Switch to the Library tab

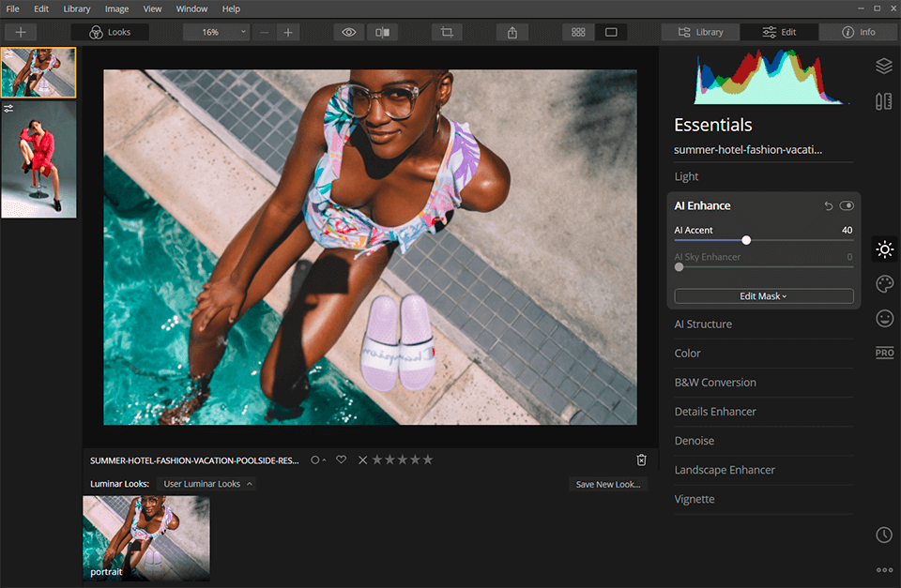click(x=699, y=32)
